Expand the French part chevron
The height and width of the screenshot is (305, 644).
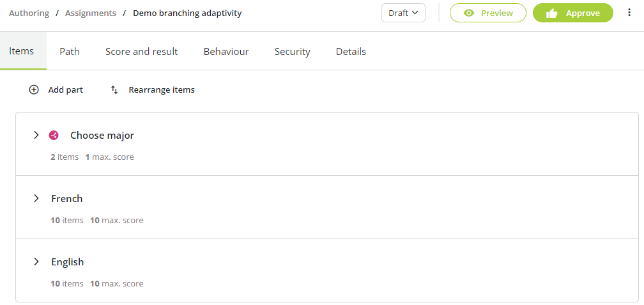click(x=36, y=198)
